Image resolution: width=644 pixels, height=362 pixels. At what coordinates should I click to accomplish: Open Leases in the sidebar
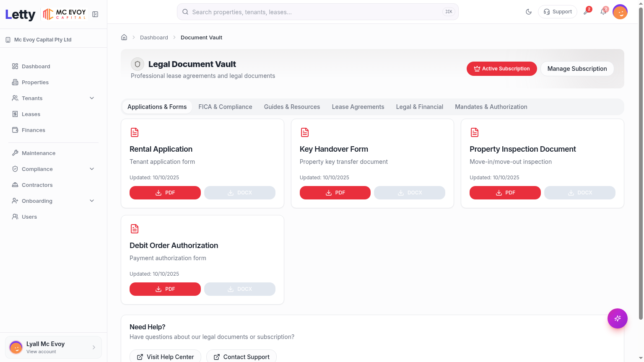click(x=53, y=114)
